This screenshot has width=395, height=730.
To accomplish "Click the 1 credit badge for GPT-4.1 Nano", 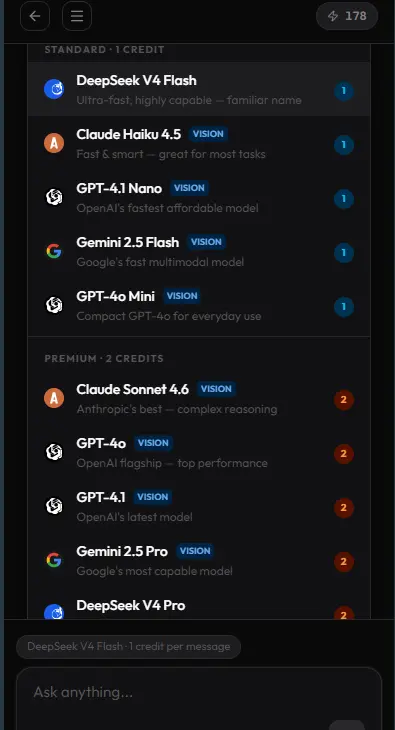I will coord(344,199).
